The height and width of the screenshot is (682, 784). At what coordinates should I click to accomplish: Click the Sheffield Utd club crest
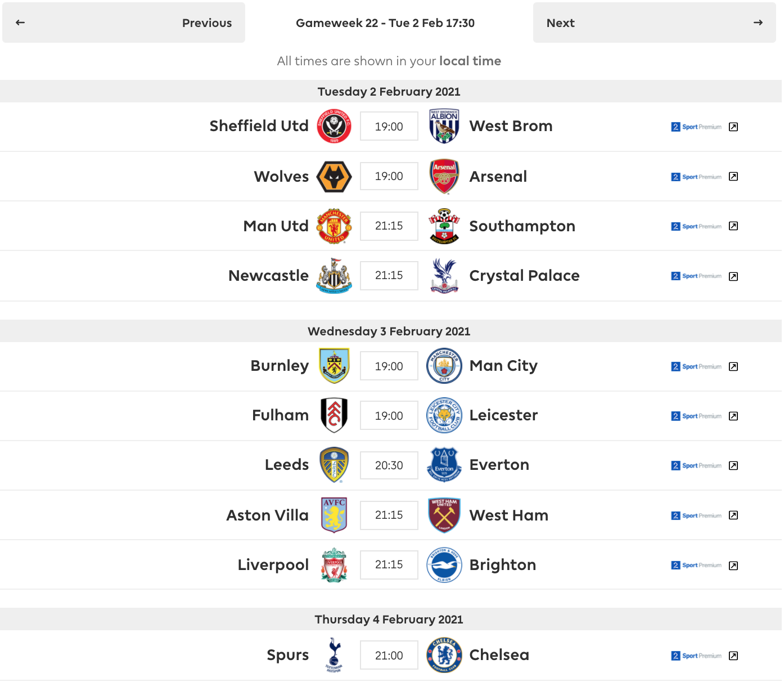(334, 127)
